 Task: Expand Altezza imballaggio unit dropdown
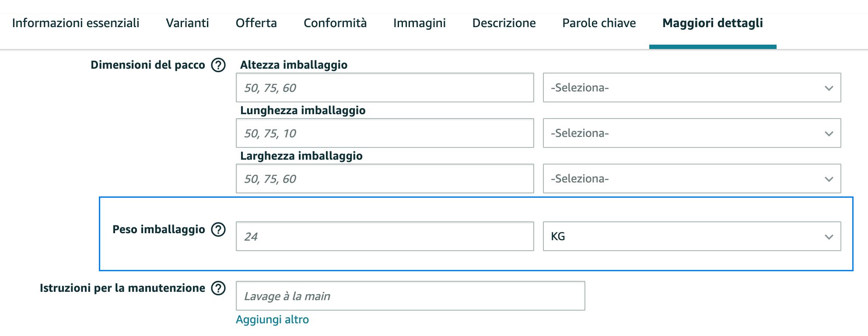click(x=692, y=87)
